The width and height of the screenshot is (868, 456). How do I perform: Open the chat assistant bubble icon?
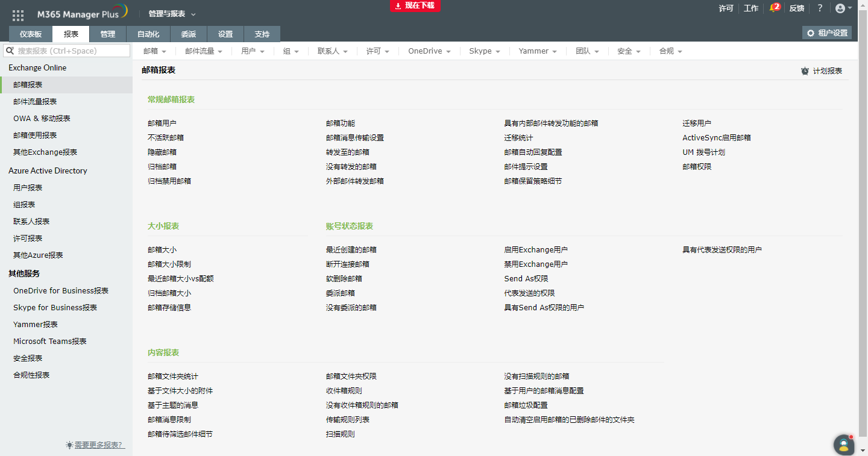click(844, 445)
